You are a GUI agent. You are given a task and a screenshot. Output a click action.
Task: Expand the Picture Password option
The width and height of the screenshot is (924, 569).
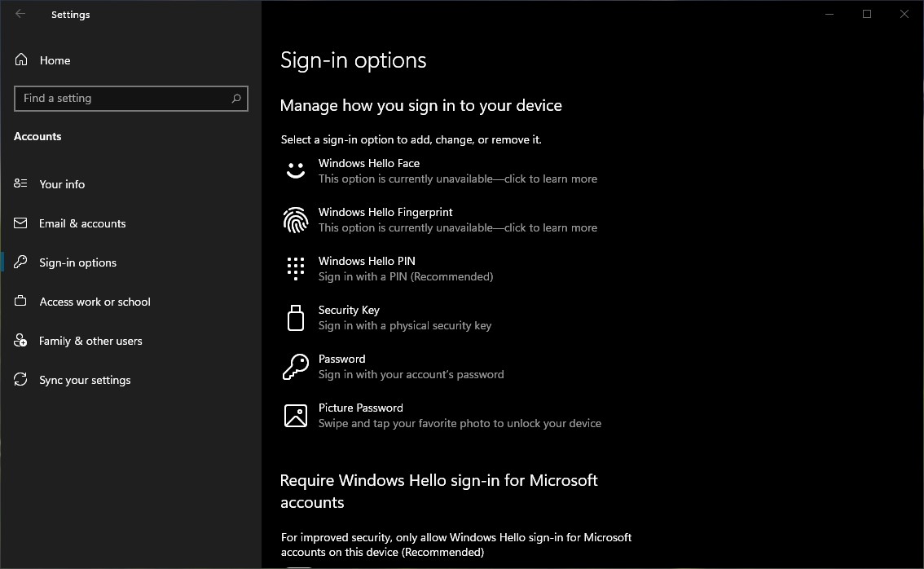click(456, 416)
